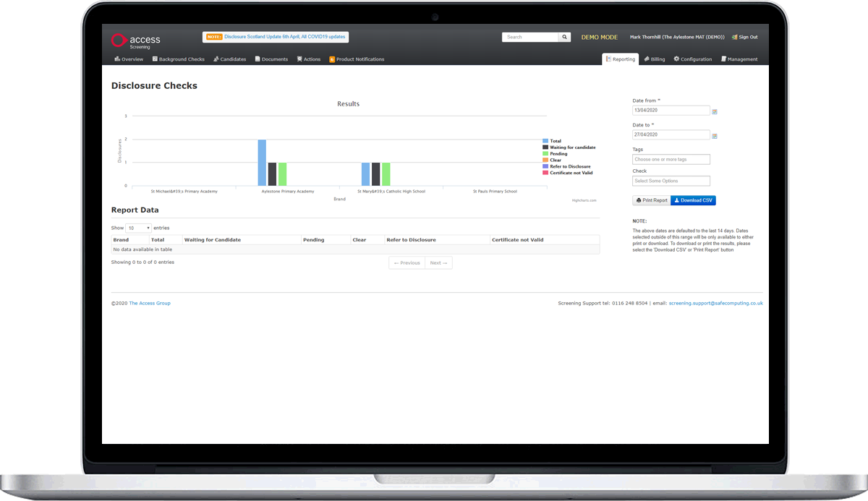Switch to the Billing tab
The width and height of the screenshot is (868, 501).
coord(654,59)
